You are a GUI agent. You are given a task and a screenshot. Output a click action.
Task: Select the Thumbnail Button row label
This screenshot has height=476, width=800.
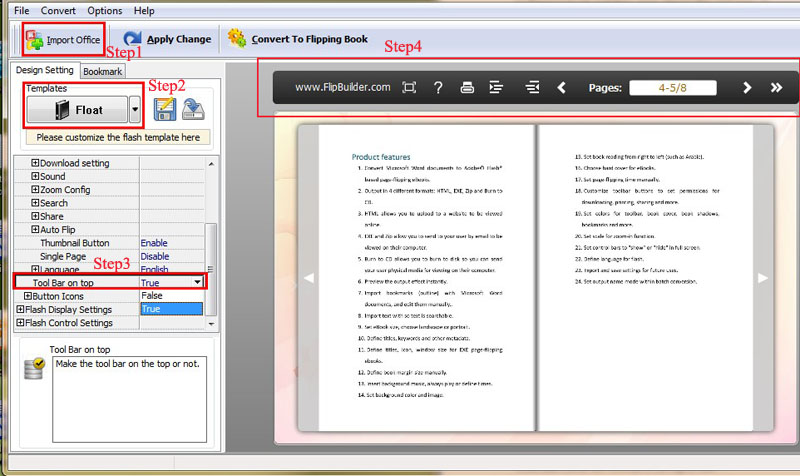pos(74,243)
